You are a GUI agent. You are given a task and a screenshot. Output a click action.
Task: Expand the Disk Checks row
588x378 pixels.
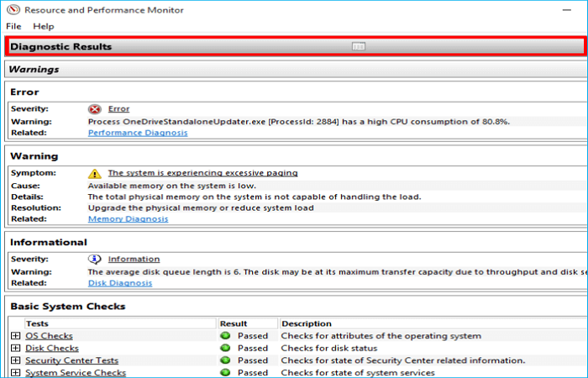click(15, 348)
